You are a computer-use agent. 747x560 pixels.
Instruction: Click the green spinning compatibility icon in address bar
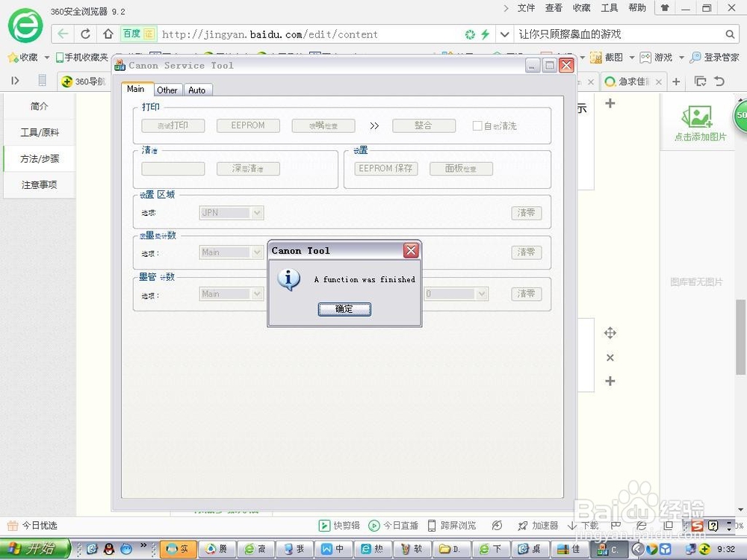(470, 34)
